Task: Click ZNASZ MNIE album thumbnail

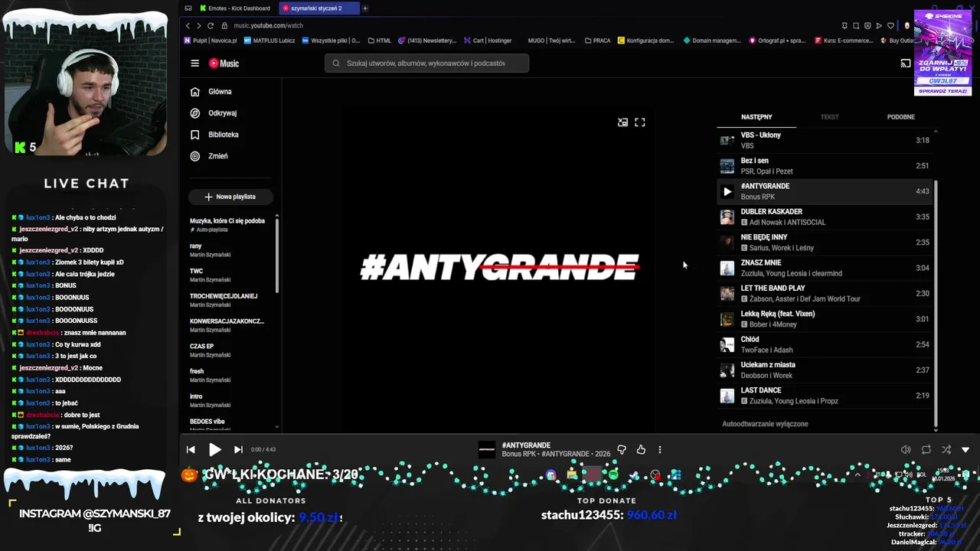Action: pos(727,268)
